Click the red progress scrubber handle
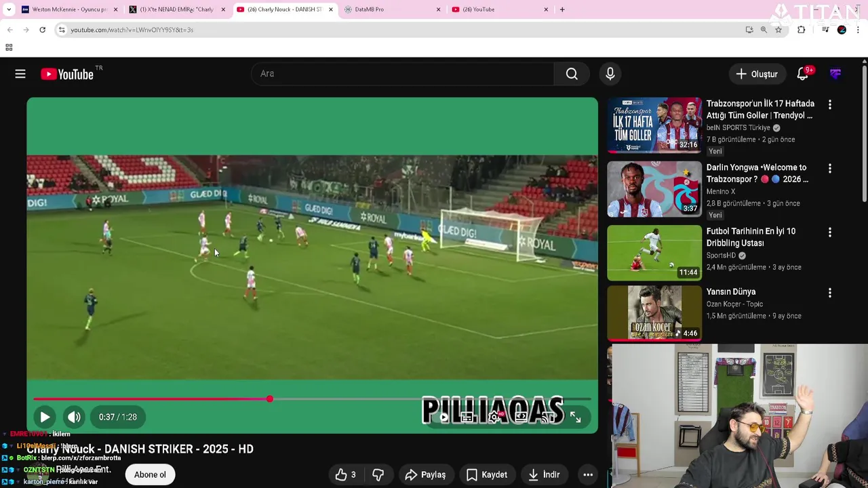 tap(270, 399)
